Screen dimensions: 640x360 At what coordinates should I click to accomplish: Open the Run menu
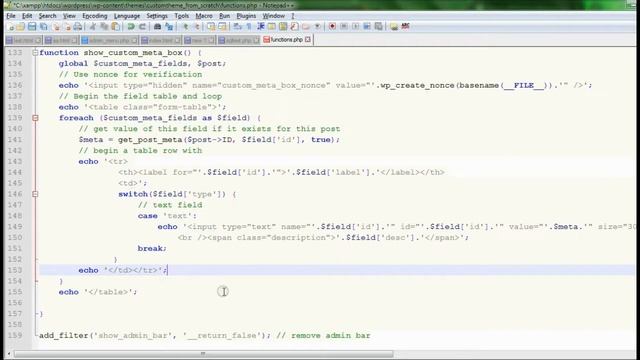click(x=224, y=16)
